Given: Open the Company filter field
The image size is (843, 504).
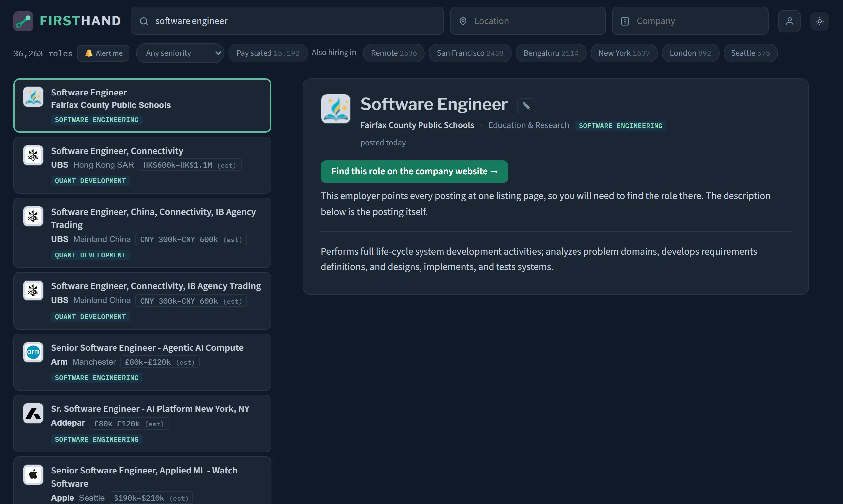Looking at the screenshot, I should 690,21.
